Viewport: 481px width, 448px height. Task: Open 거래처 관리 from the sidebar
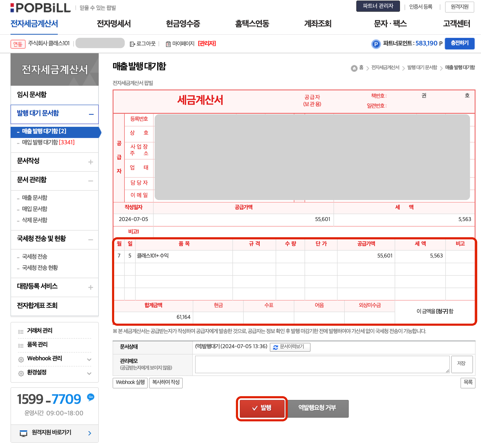40,330
